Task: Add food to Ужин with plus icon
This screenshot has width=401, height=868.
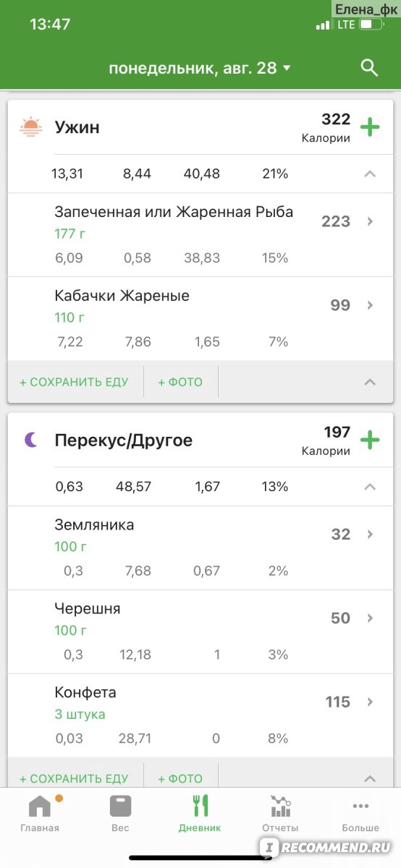Action: (x=370, y=127)
